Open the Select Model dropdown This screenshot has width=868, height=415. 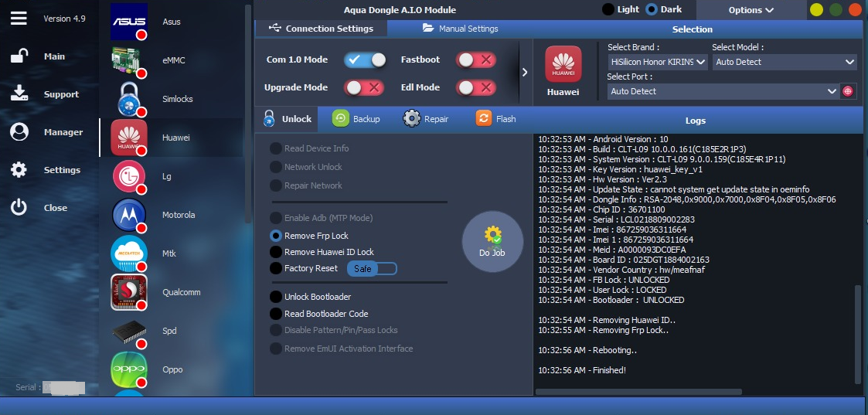(x=785, y=62)
